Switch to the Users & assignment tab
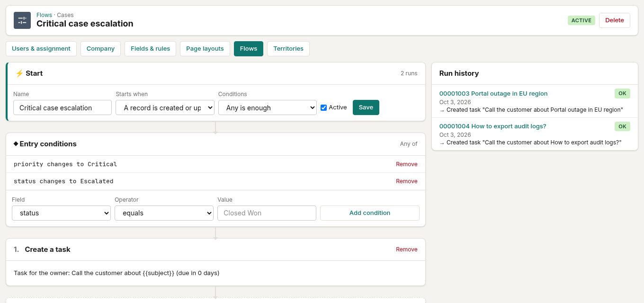This screenshot has width=644, height=303. click(x=41, y=49)
